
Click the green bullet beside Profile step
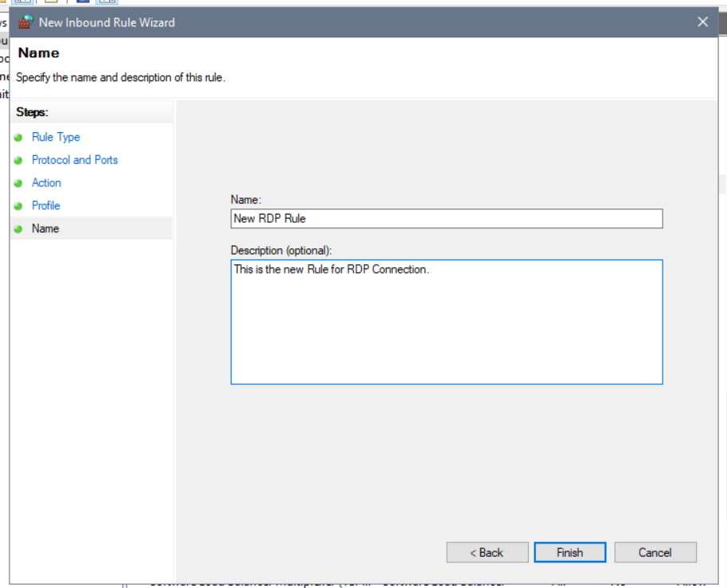(18, 206)
